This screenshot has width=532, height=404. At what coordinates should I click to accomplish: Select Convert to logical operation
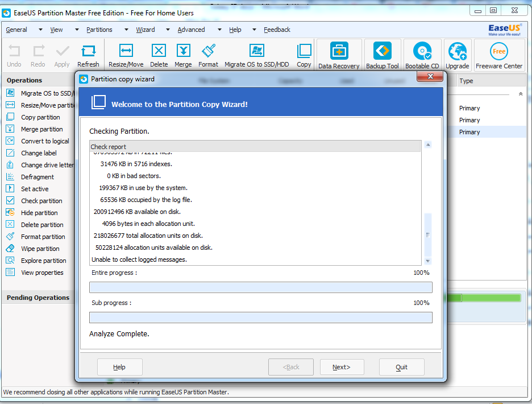point(45,141)
